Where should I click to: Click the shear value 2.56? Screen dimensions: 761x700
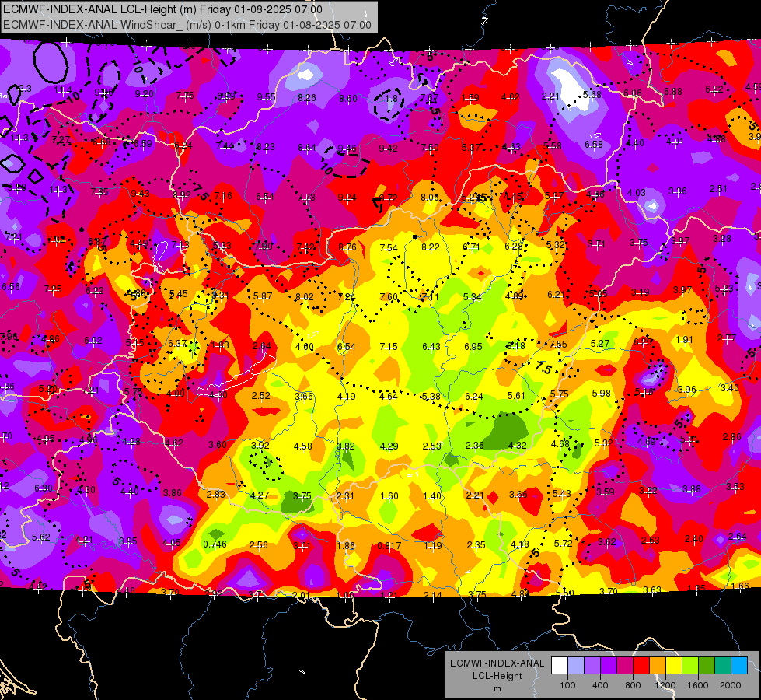pyautogui.click(x=259, y=545)
